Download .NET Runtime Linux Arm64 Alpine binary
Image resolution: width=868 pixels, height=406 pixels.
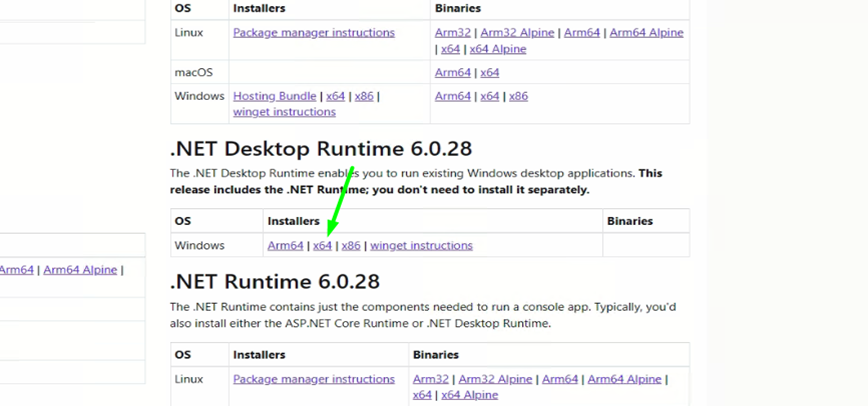624,379
